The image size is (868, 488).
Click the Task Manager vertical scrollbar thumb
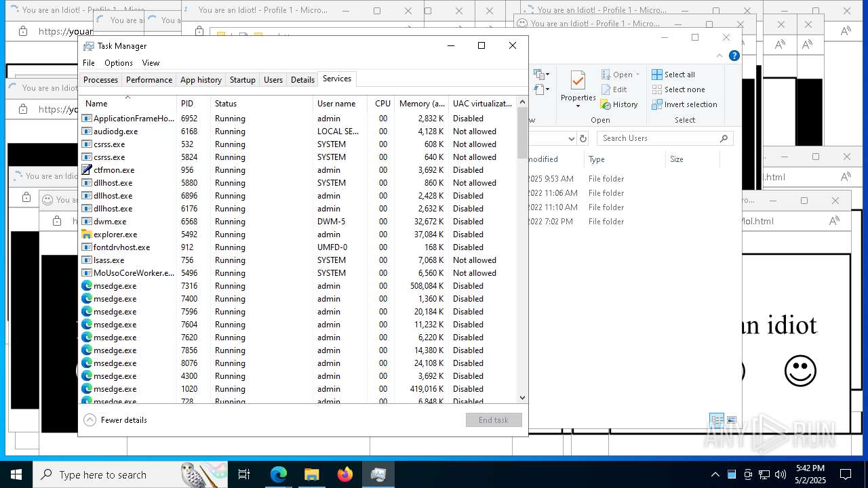pyautogui.click(x=522, y=132)
